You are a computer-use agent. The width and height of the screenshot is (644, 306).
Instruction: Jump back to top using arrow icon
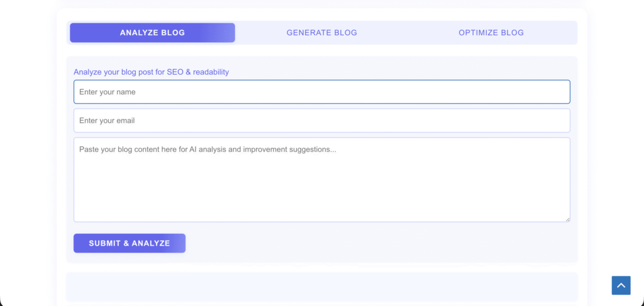point(621,285)
